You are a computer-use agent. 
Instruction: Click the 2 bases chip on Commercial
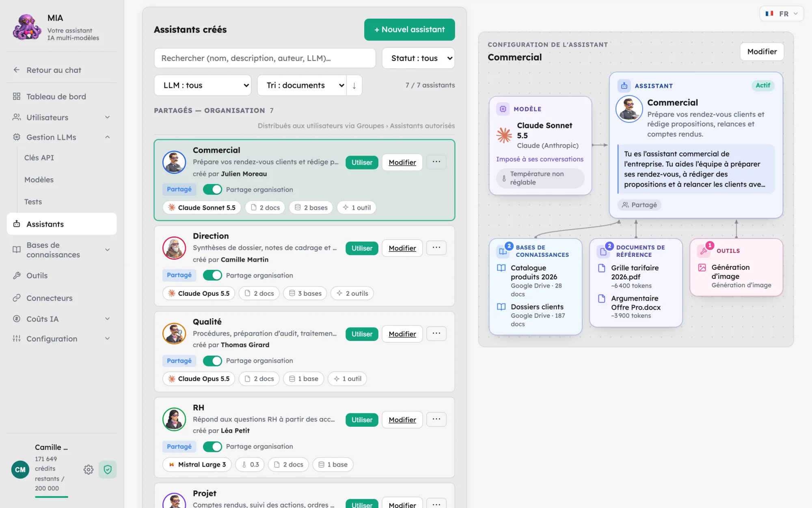(311, 208)
